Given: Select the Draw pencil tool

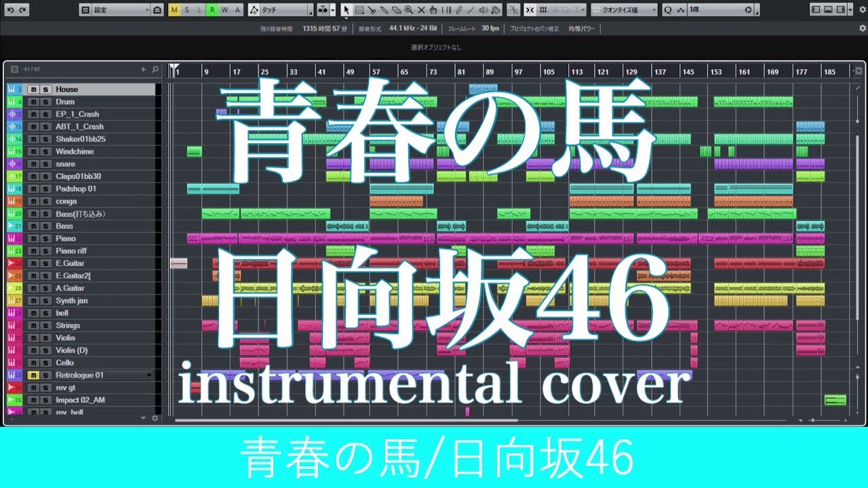Looking at the screenshot, I should coord(458,10).
